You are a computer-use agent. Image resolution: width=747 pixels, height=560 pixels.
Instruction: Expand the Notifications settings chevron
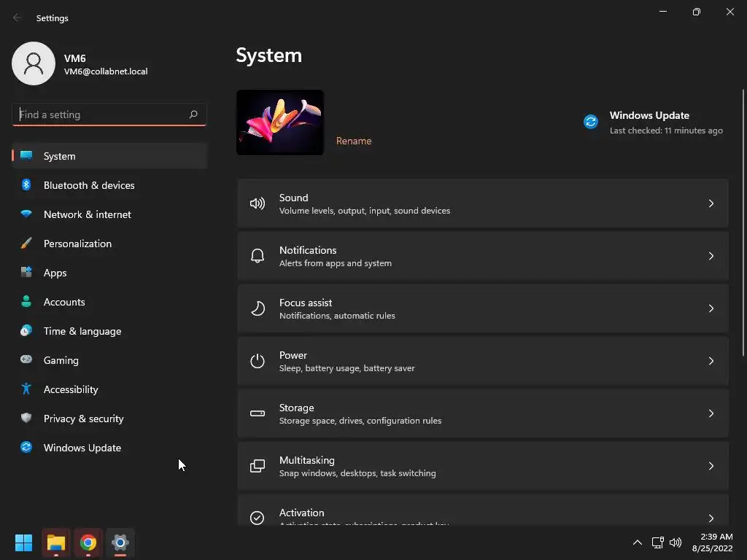(711, 256)
